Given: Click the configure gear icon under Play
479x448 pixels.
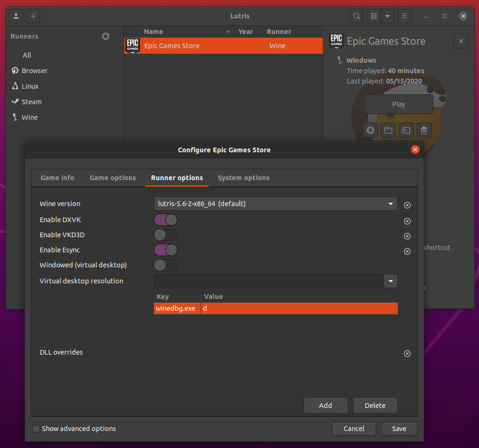Looking at the screenshot, I should point(370,130).
